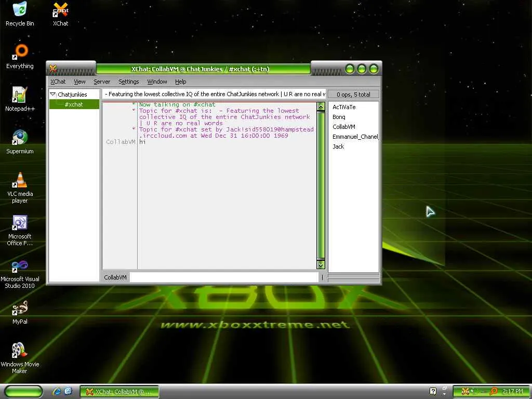Click the 'Now talking on #xchat' line
The width and height of the screenshot is (532, 399).
click(177, 104)
